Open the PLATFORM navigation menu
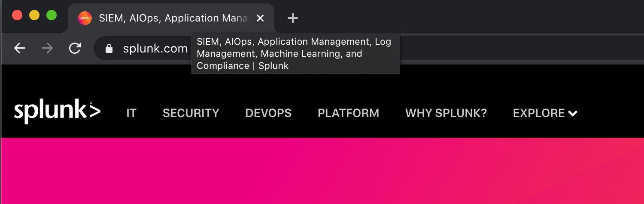 click(x=348, y=113)
